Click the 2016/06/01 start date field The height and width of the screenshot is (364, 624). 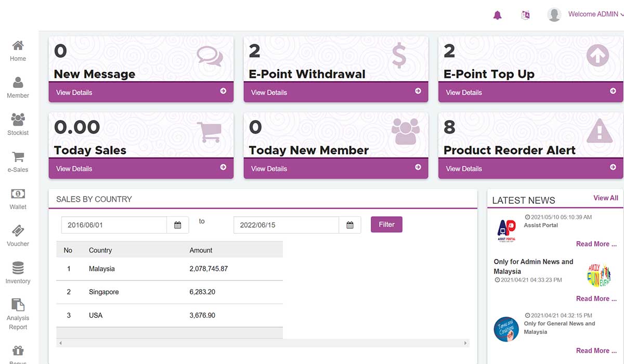pyautogui.click(x=114, y=225)
